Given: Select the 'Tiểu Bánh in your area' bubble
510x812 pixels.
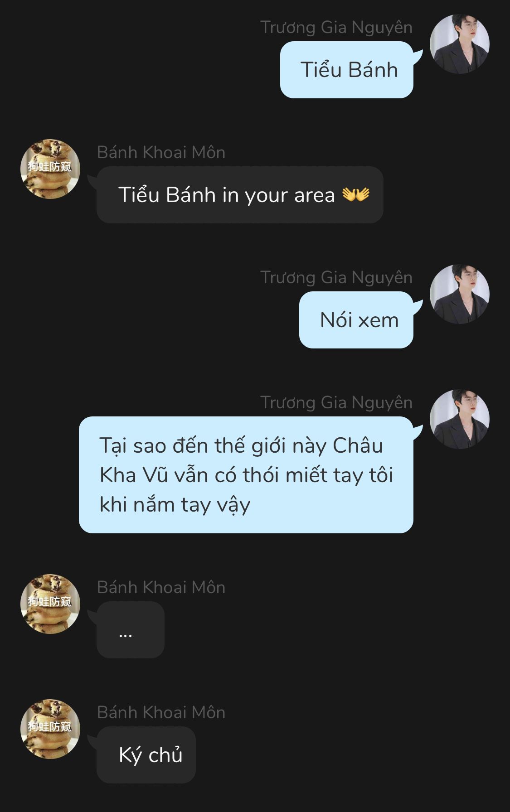Looking at the screenshot, I should [240, 195].
